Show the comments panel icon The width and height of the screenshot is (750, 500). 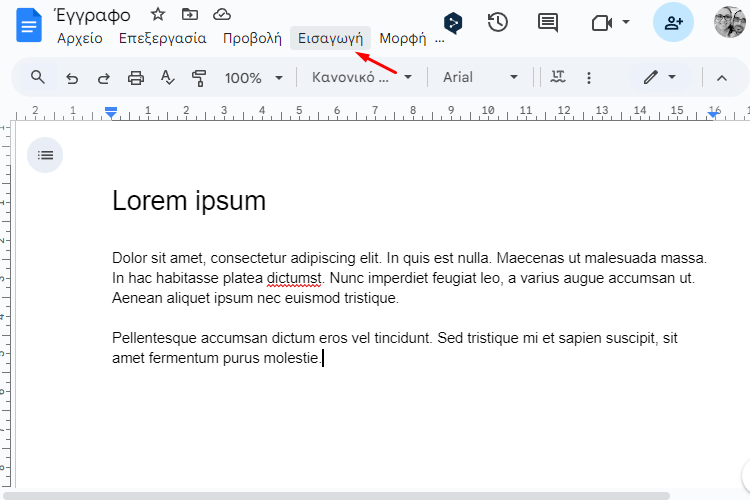coord(548,22)
